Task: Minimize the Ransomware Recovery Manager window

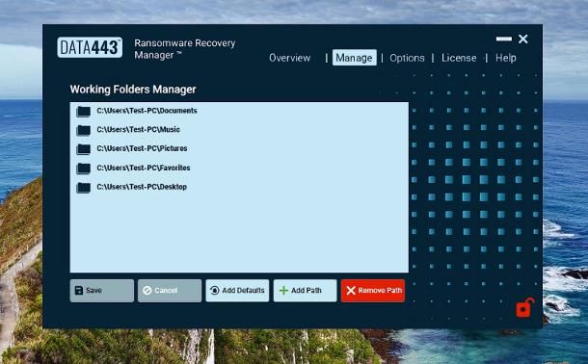Action: coord(503,39)
